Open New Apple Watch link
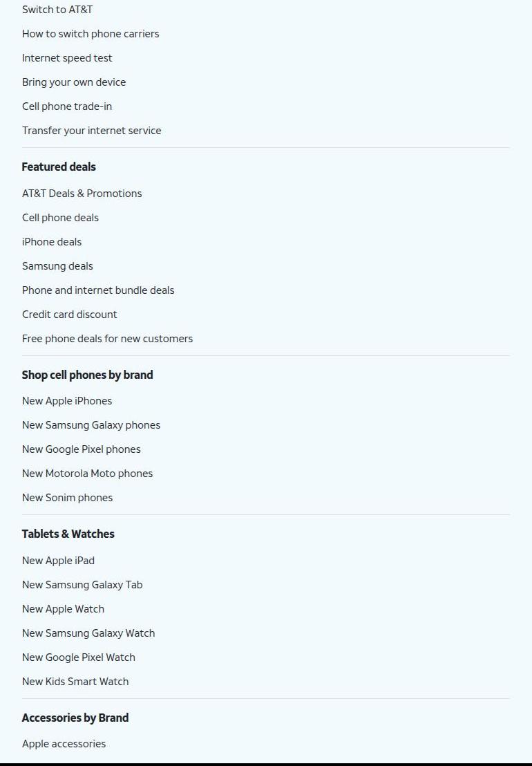 [63, 609]
